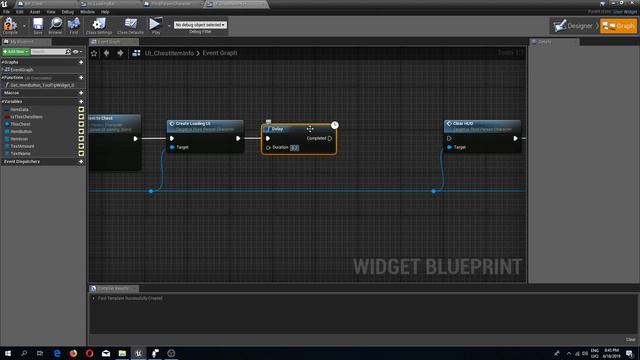Click the search magnifier in My Blueprint
The width and height of the screenshot is (640, 360).
68,52
